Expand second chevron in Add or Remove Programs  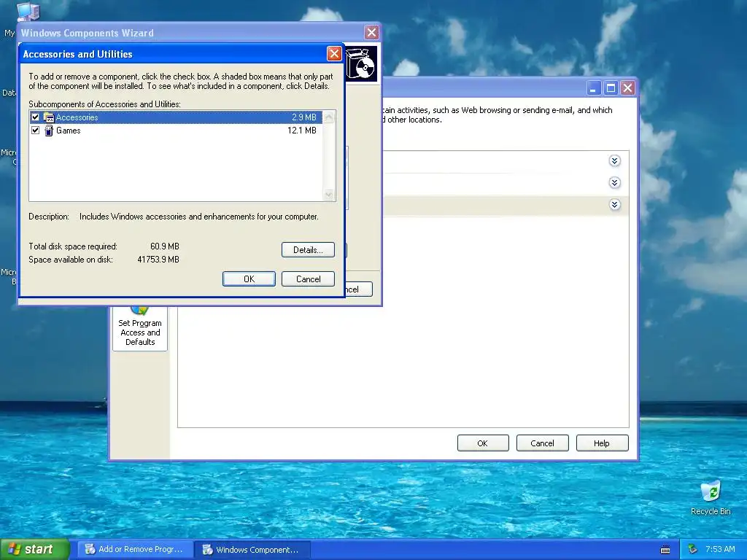click(x=614, y=183)
